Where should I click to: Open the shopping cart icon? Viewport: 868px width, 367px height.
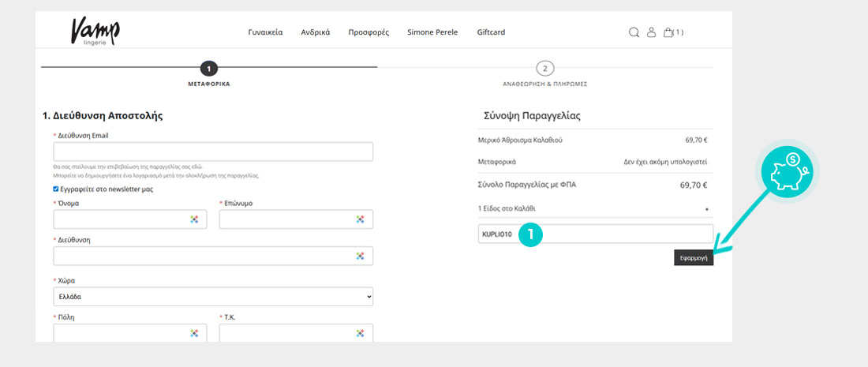click(669, 32)
